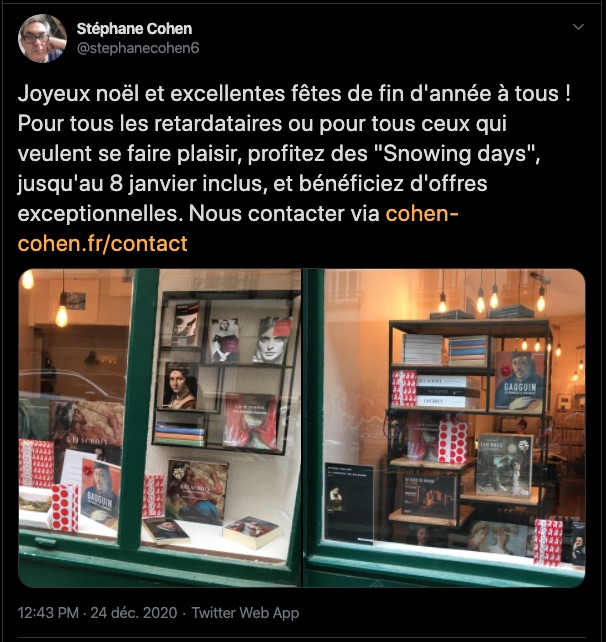Screen dimensions: 606x642
Task: Click the Renaissance portrait book on left shelf
Action: click(x=181, y=386)
